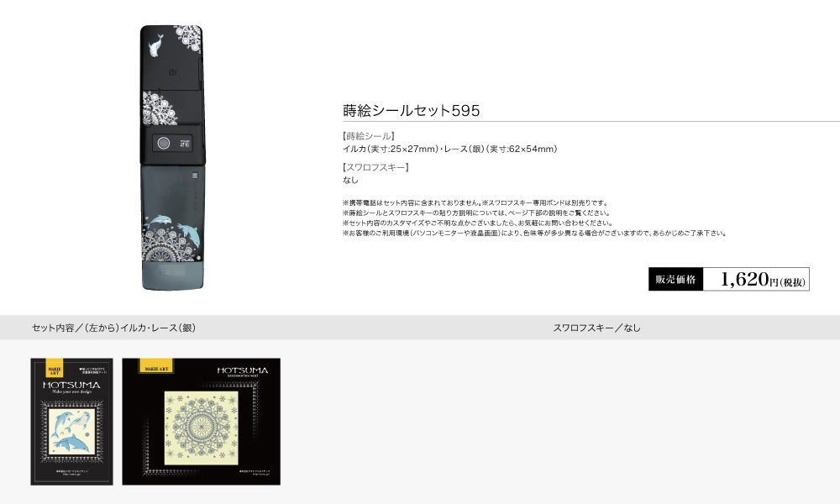Click the MAKIE ART yellow tag on lace package
Viewport: 840px width, 504px height.
[x=156, y=365]
